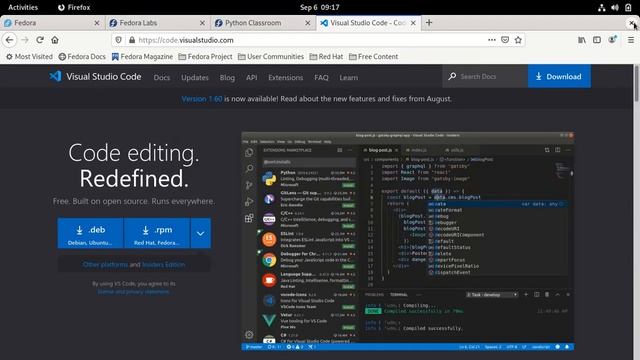640x360 pixels.
Task: Click the network status icon
Action: pos(601,7)
